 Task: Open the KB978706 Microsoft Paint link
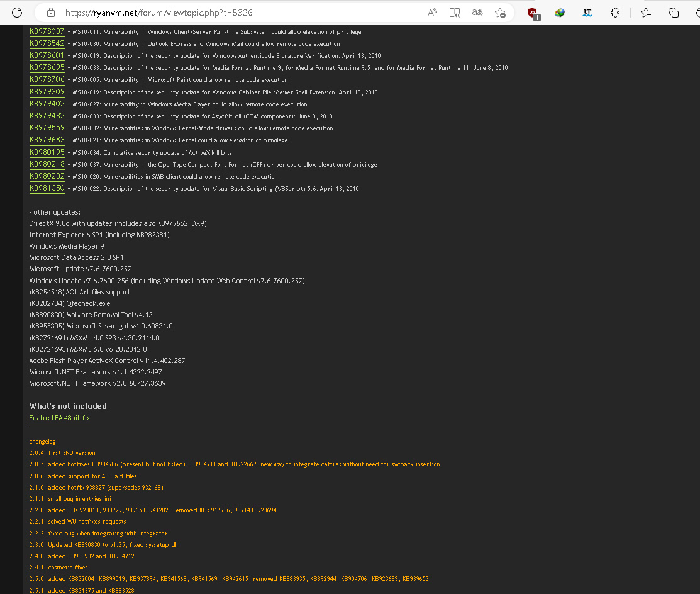47,79
